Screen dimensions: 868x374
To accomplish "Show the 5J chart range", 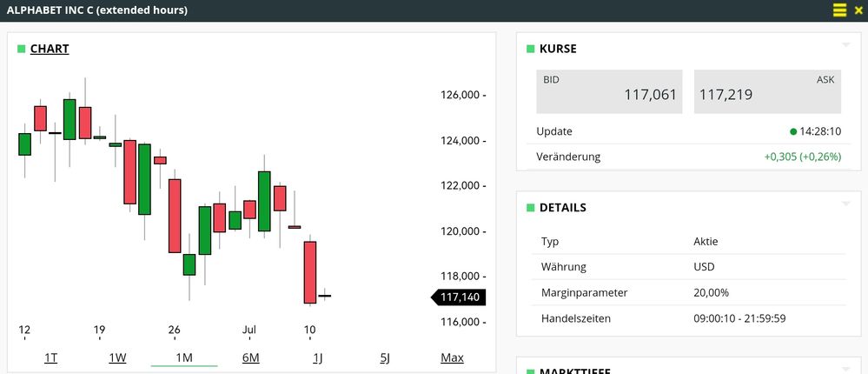I will [x=385, y=357].
